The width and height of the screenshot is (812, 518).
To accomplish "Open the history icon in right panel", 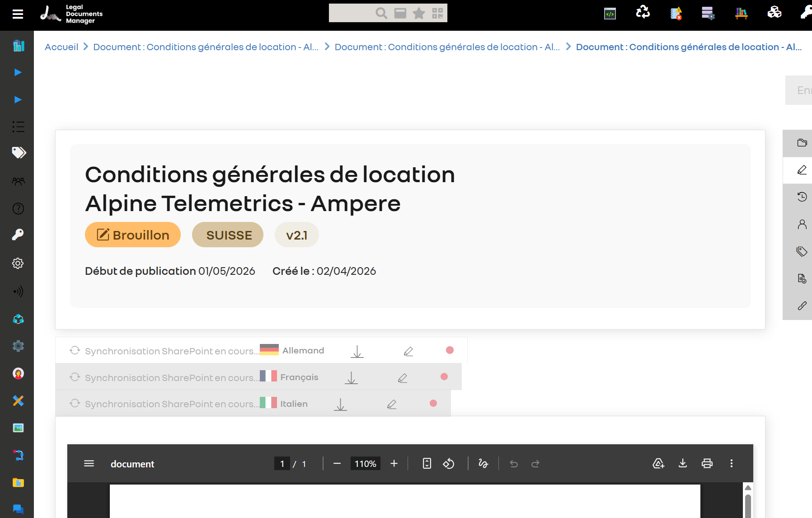I will click(x=802, y=197).
